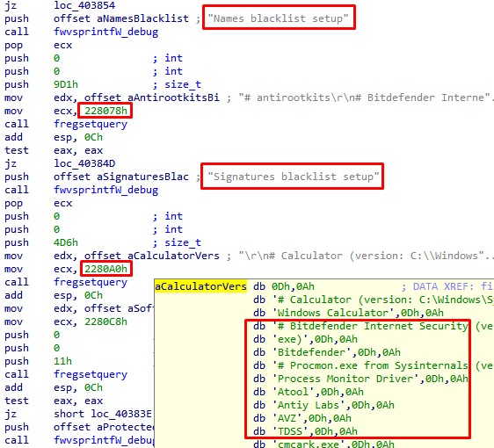Select the '# Calculator (version' db line
Screen dimensions: 494x448
click(x=374, y=300)
